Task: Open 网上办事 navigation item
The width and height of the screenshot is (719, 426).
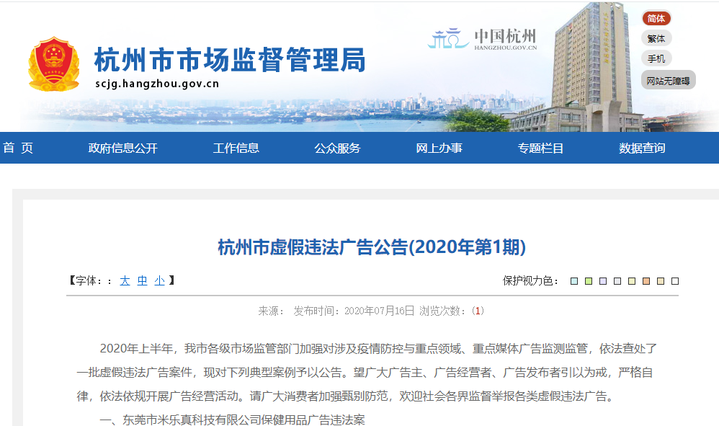Action: 439,148
